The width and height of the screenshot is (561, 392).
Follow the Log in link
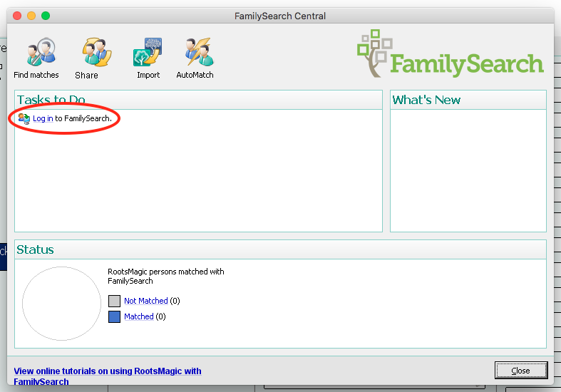point(43,118)
